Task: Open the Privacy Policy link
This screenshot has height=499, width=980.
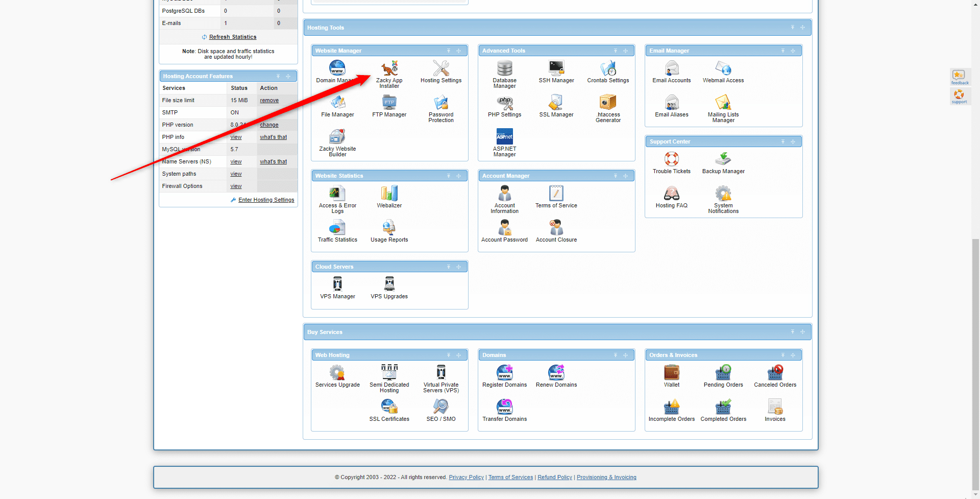Action: (466, 477)
